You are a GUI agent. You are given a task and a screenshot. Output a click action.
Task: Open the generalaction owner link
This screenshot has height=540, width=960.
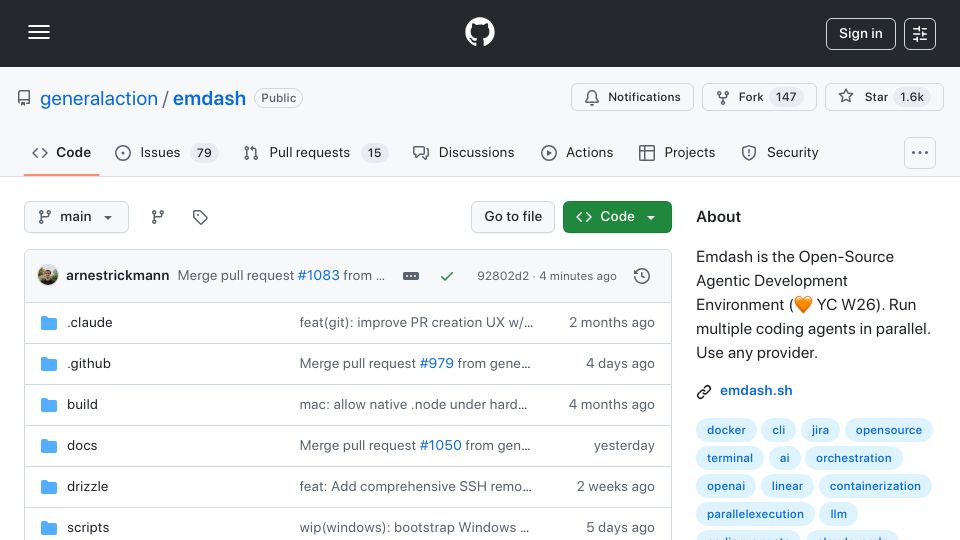point(99,98)
